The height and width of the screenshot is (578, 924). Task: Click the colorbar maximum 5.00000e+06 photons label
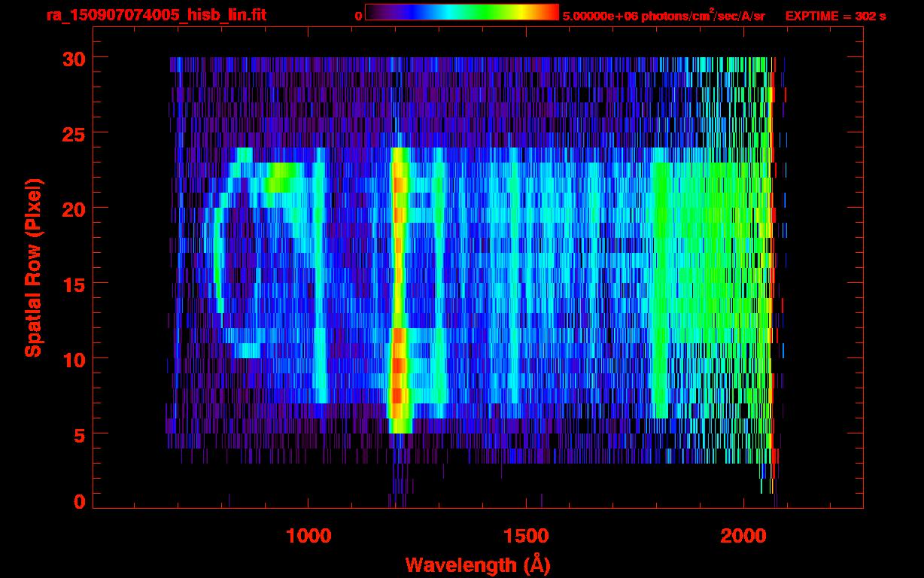[x=664, y=16]
